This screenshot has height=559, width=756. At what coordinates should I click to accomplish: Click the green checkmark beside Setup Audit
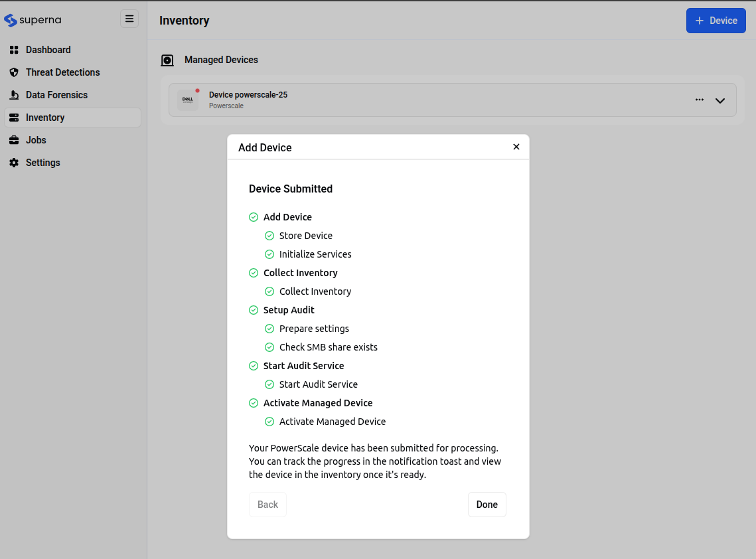pyautogui.click(x=254, y=310)
